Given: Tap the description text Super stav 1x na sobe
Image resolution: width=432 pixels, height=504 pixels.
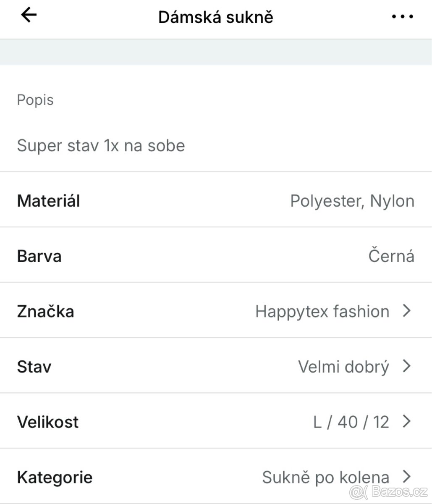Looking at the screenshot, I should point(101,146).
